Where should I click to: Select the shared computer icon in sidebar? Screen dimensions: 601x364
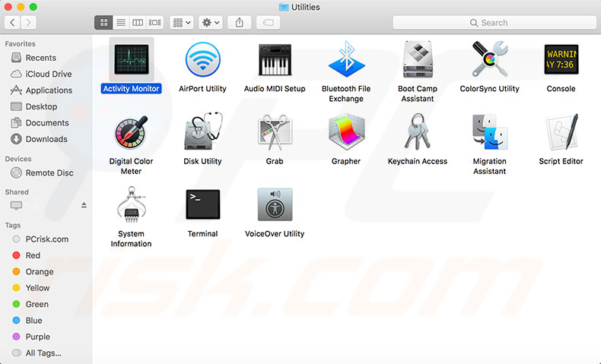(16, 205)
